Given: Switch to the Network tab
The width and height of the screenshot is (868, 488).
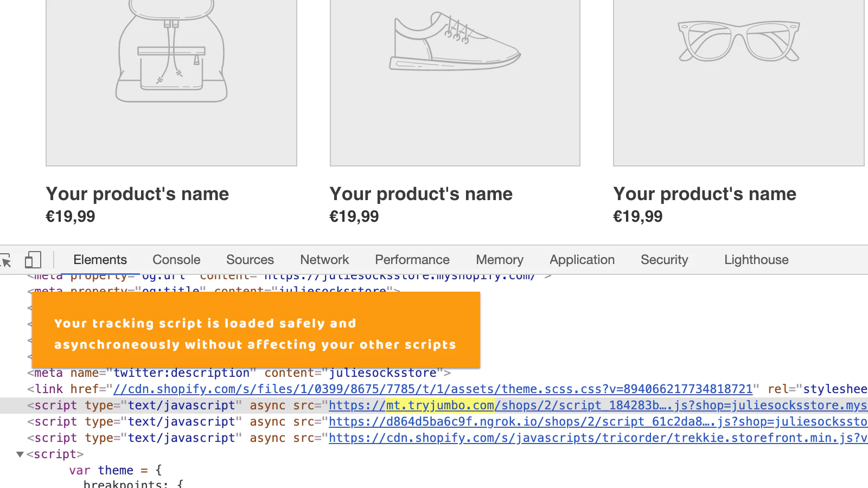Looking at the screenshot, I should click(x=324, y=260).
